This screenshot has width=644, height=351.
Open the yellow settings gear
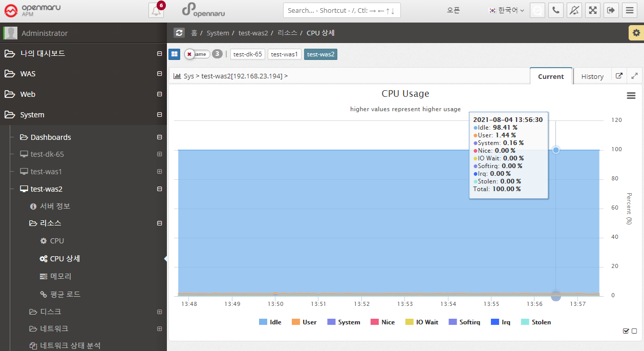pos(636,33)
